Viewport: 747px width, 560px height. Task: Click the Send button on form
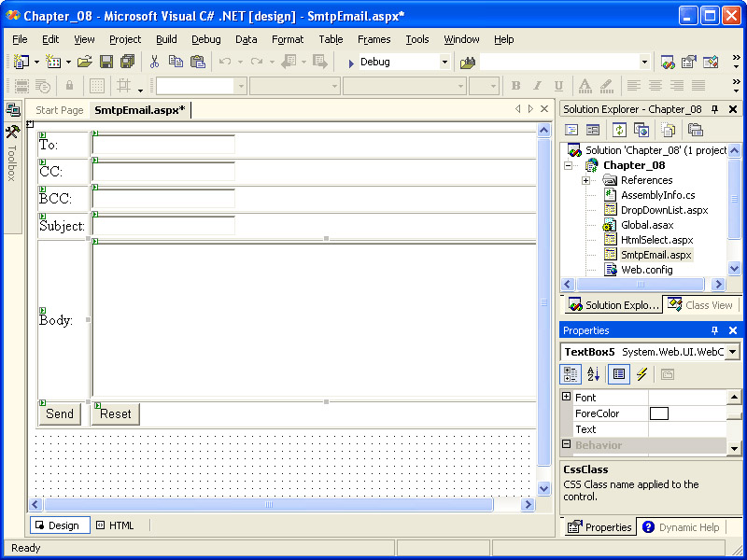[x=60, y=413]
